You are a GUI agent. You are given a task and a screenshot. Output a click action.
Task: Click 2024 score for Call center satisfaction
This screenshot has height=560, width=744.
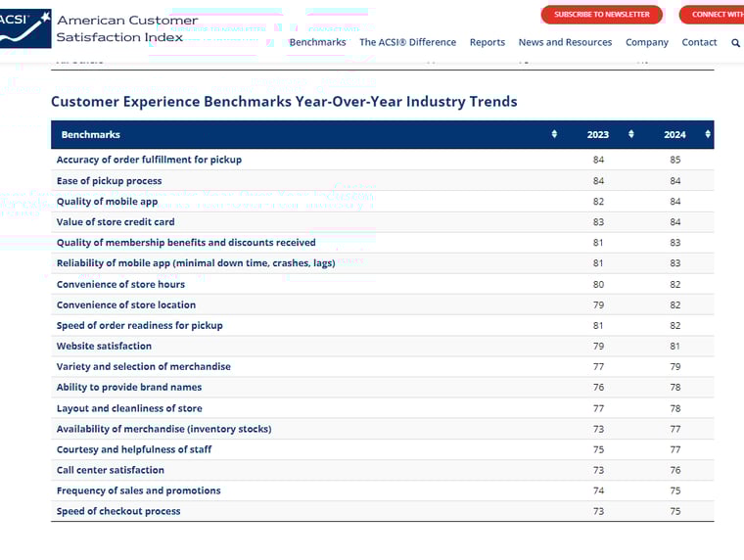675,470
